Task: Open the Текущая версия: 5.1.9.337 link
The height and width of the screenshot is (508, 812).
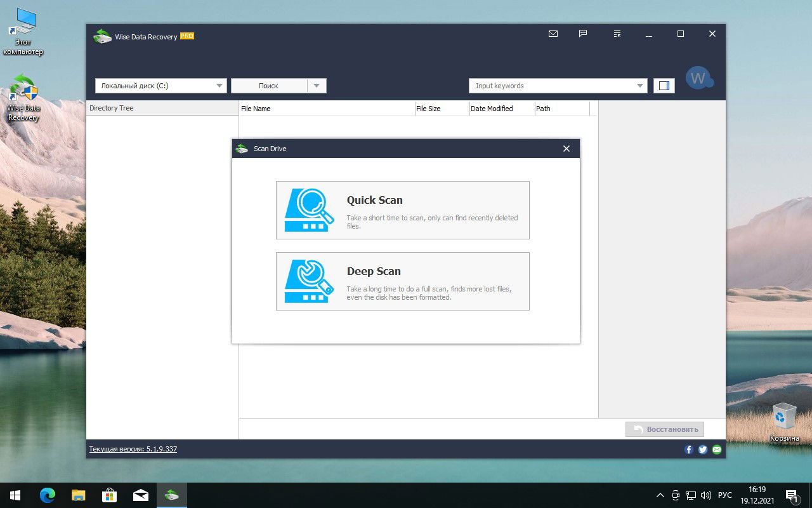Action: coord(133,449)
